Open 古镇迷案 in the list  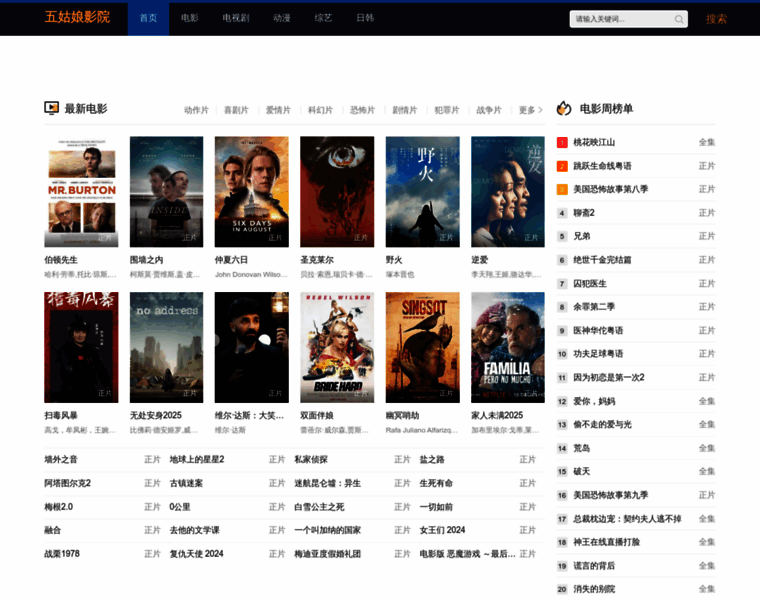coord(186,483)
